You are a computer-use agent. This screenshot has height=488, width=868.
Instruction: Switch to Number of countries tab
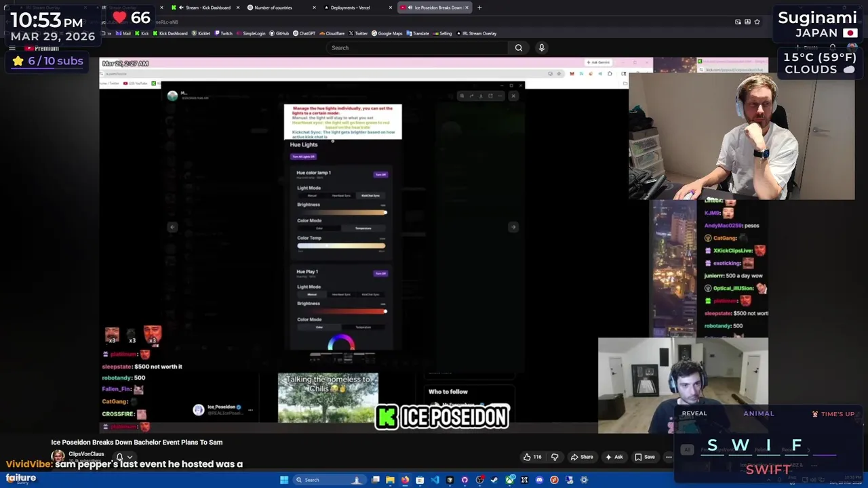pyautogui.click(x=281, y=7)
